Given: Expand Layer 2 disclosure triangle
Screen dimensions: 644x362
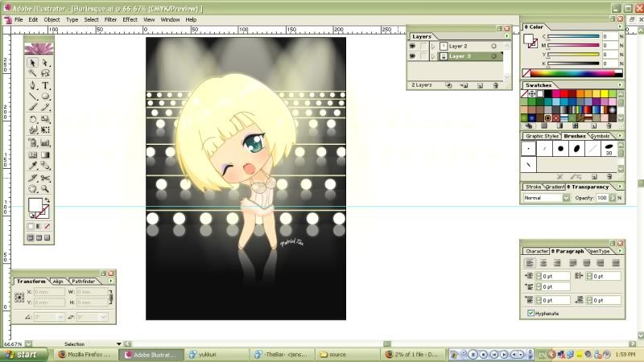Looking at the screenshot, I should pyautogui.click(x=433, y=47).
